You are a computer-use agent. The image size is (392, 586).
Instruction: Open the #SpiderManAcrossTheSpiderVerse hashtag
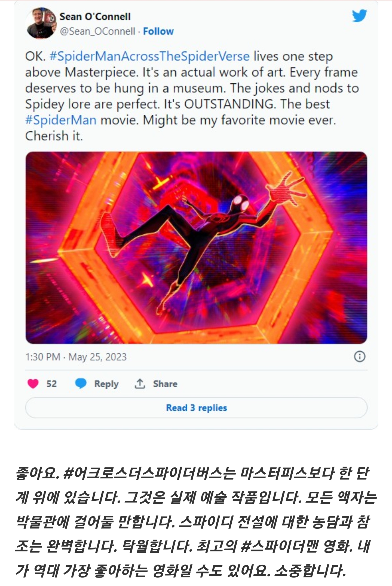point(150,56)
